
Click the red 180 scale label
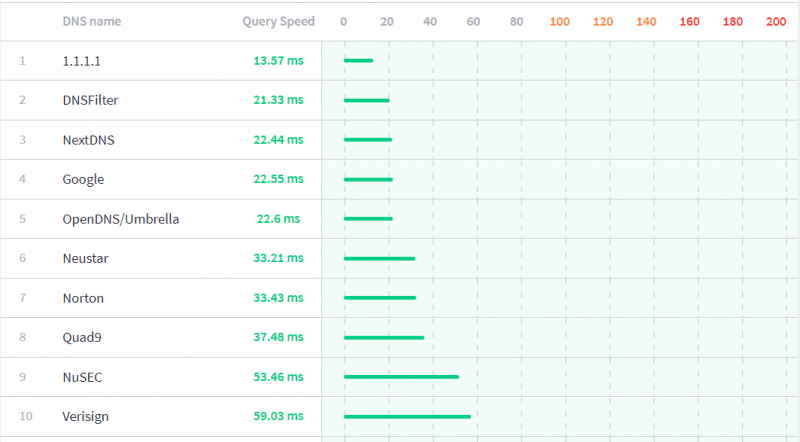click(733, 22)
